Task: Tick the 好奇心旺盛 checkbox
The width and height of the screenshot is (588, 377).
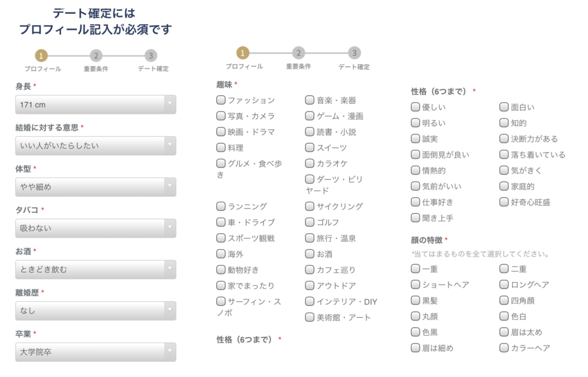Action: click(x=504, y=202)
